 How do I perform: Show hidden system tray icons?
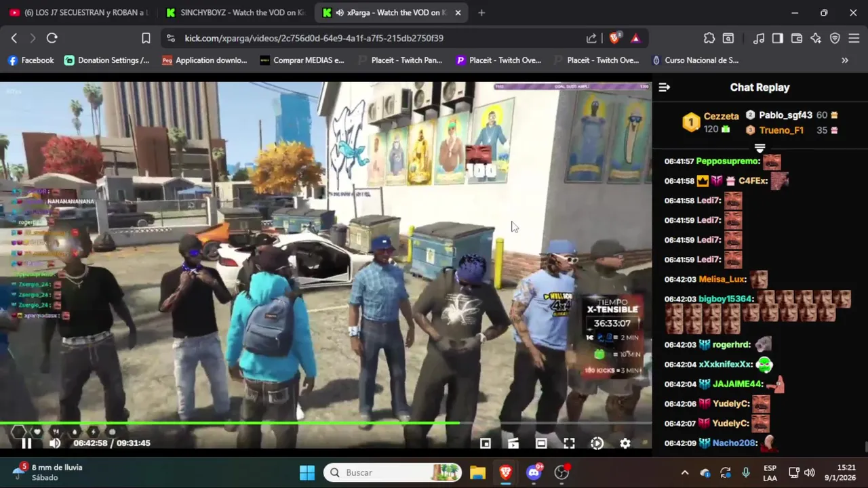pos(685,472)
